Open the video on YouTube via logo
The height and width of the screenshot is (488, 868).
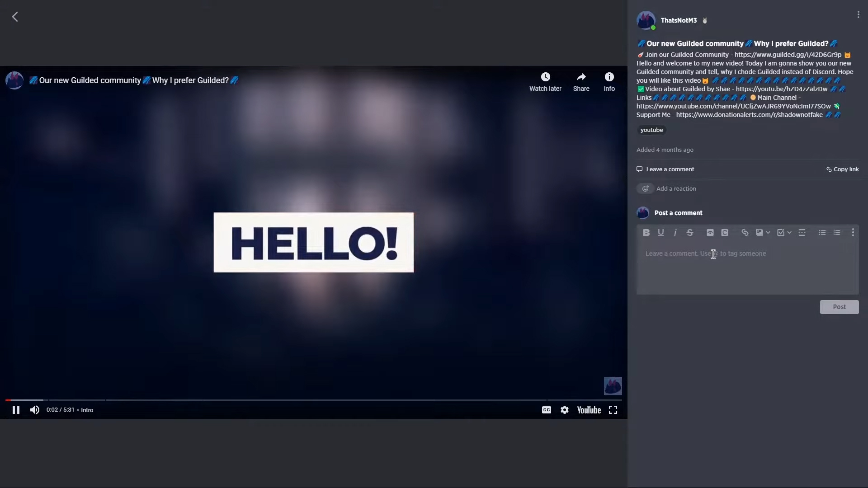tap(589, 410)
